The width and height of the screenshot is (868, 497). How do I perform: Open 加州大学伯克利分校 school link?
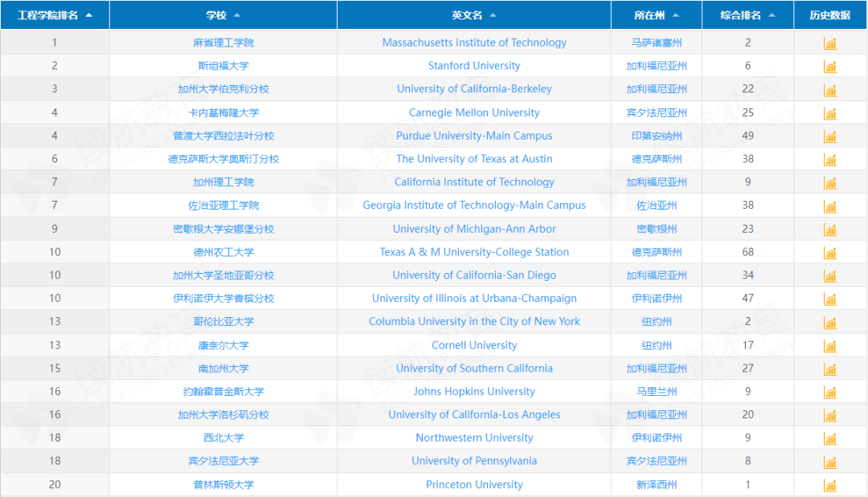pyautogui.click(x=223, y=89)
